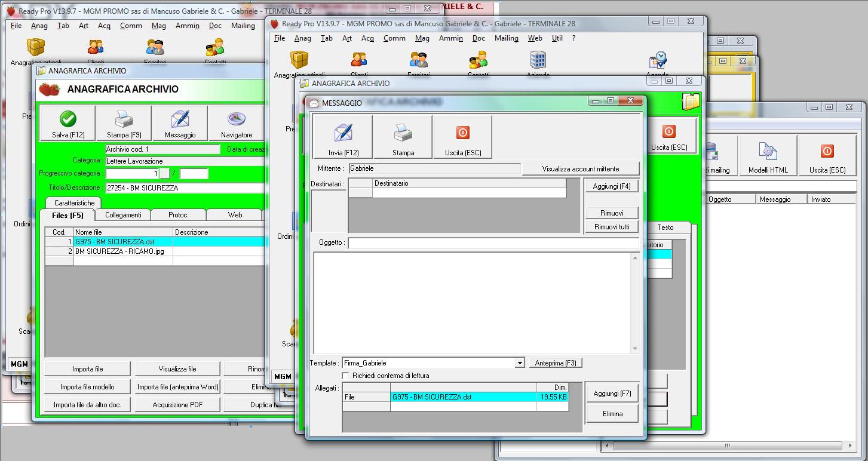Open Mailing menu in leftmost Ready Pro window

coord(243,26)
